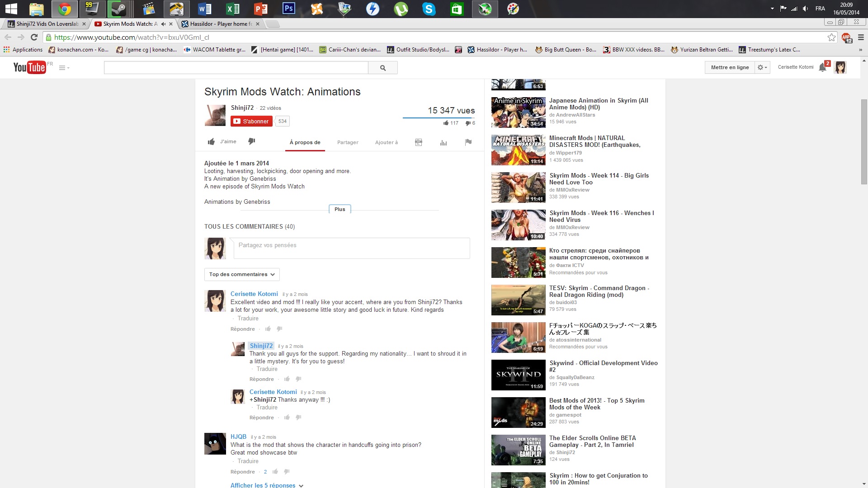Expand Afficher les 5 réponses
The height and width of the screenshot is (488, 868).
[267, 485]
